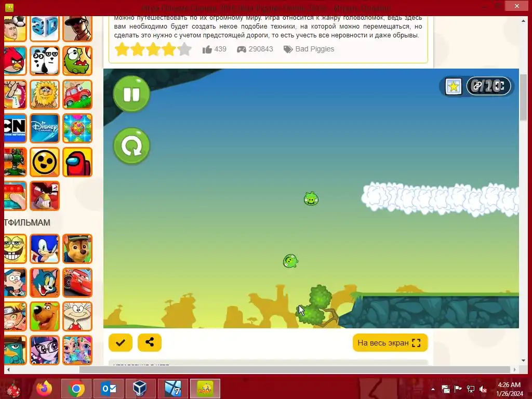Open the Brawl Stars yellow skull thumbnail
532x399 pixels.
tap(45, 162)
